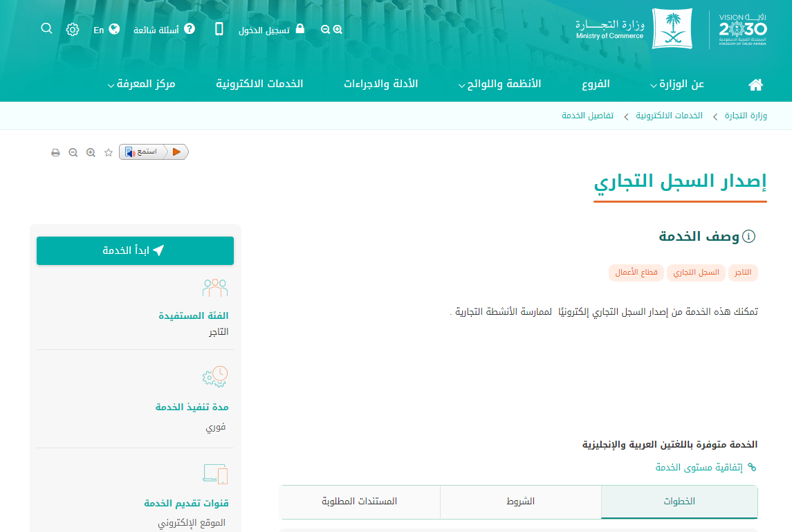792x532 pixels.
Task: Zoom in using header magnifier plus icon
Action: (338, 29)
